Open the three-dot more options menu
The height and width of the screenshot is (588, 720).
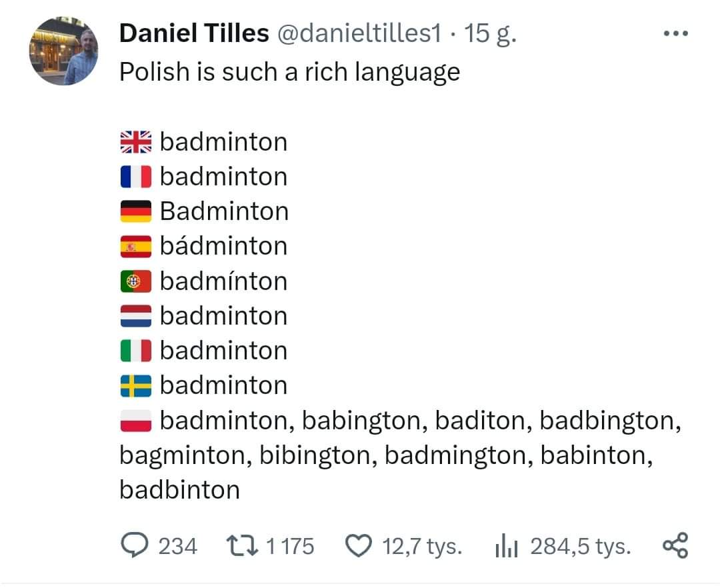pos(676,33)
